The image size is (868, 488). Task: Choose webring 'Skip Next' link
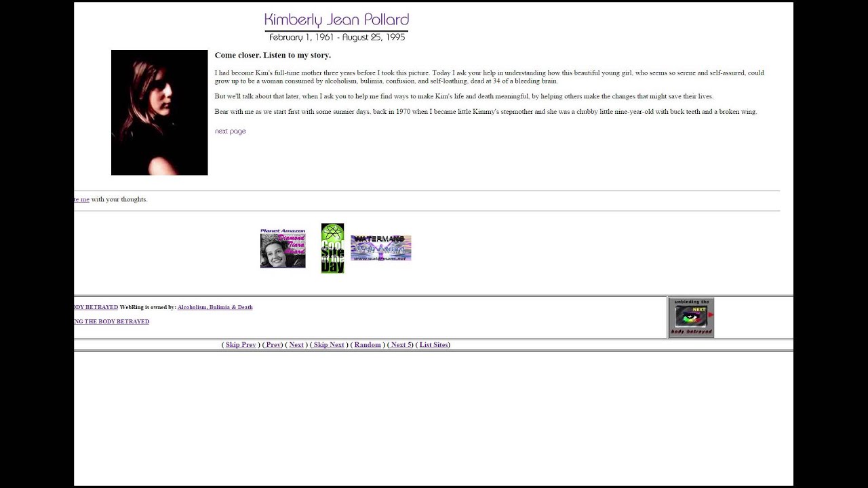(329, 345)
